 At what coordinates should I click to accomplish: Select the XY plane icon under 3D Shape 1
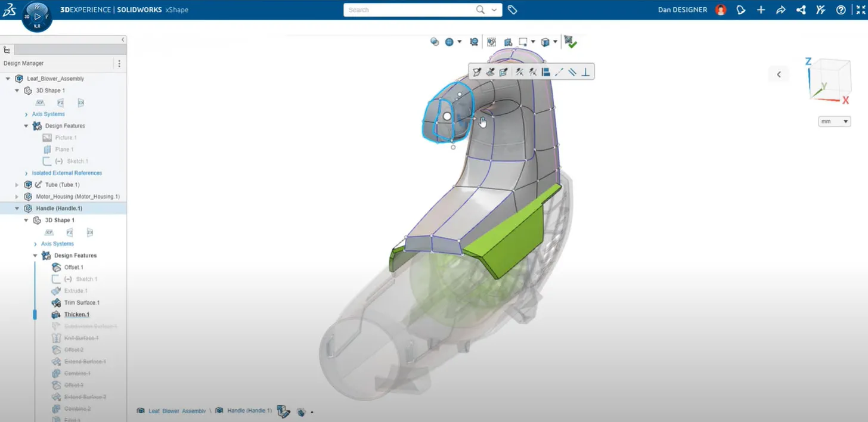click(39, 102)
